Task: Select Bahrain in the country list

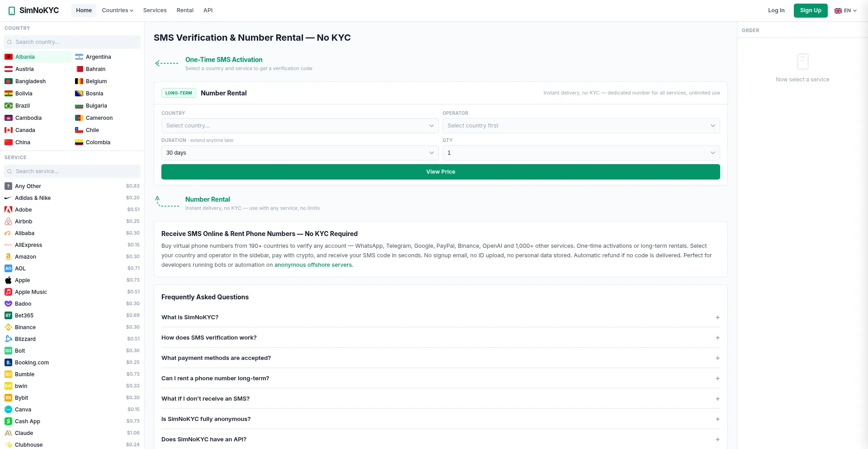Action: (108, 69)
